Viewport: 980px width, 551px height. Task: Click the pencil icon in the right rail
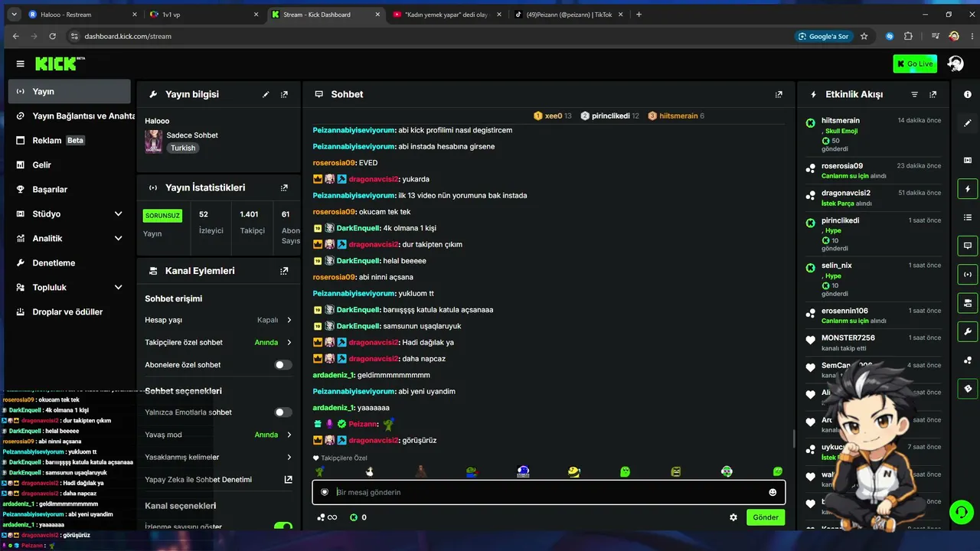(968, 122)
